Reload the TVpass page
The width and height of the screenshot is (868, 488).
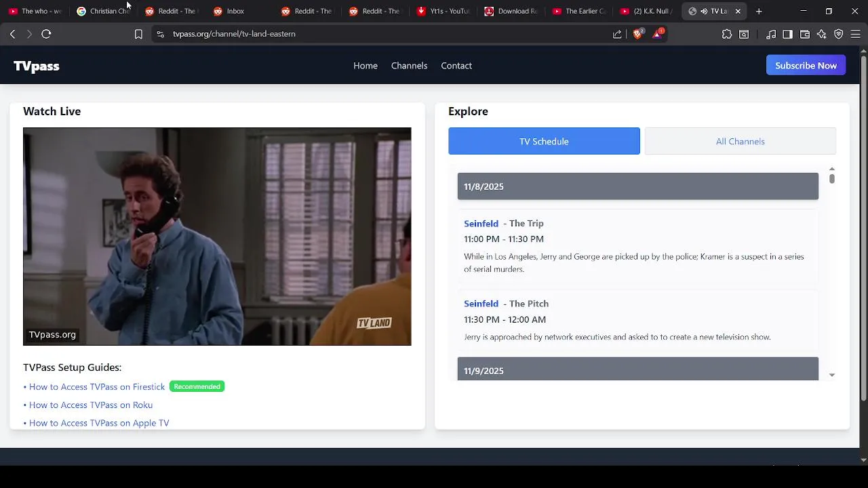(x=46, y=34)
